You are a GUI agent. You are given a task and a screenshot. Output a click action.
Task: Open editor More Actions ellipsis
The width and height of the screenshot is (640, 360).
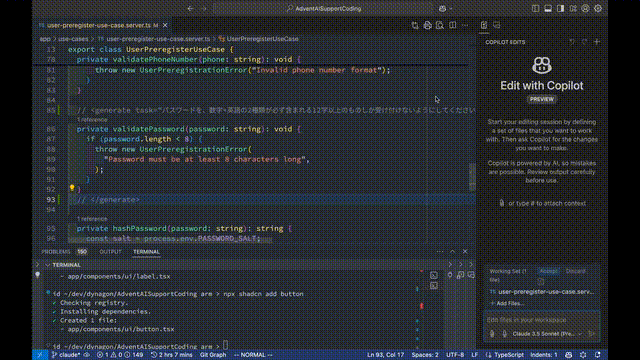465,25
